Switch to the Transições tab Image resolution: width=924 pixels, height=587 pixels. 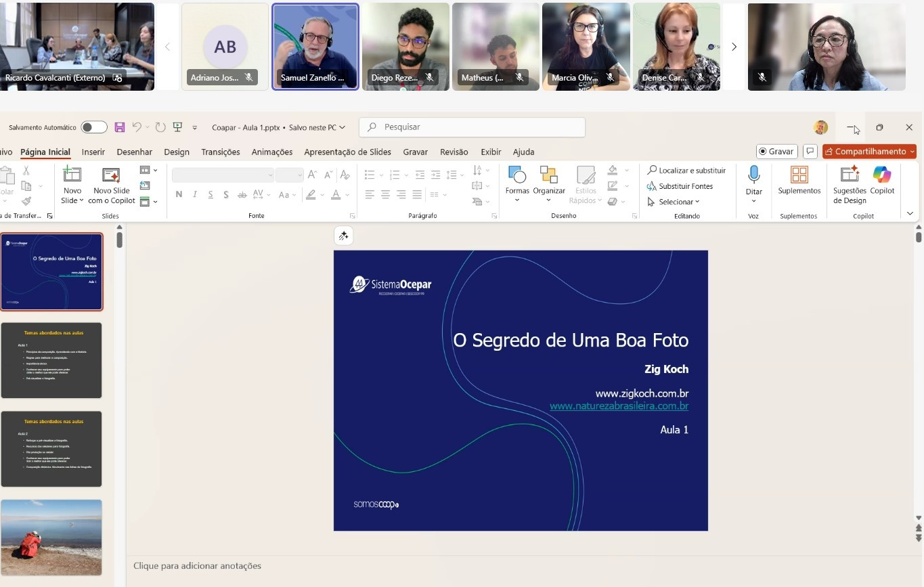tap(220, 152)
